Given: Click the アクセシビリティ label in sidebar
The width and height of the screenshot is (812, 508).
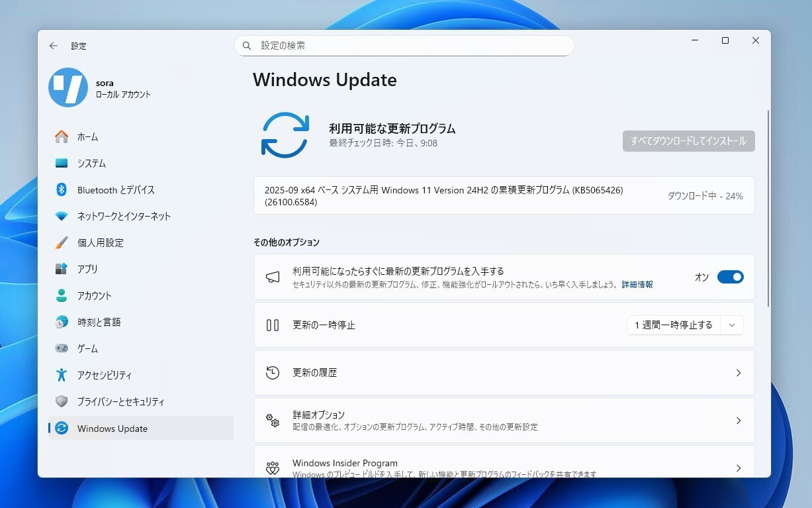Looking at the screenshot, I should click(x=105, y=375).
